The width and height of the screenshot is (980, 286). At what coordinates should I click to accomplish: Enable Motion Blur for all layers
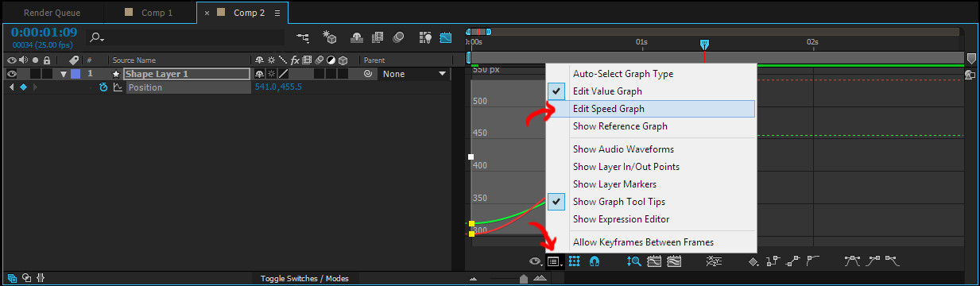(x=399, y=37)
